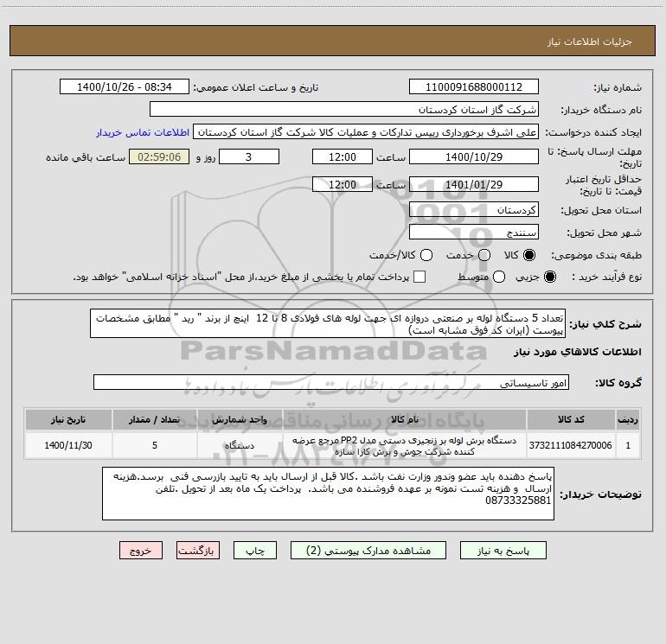The height and width of the screenshot is (644, 666).
Task: Click the buyer name field شرکت گاز استان کردستان
Action: click(344, 110)
